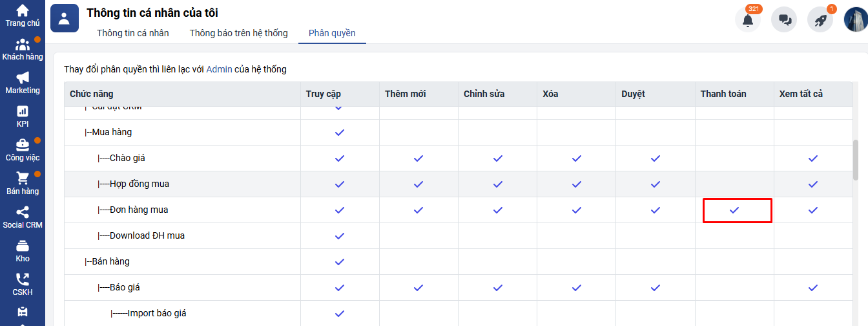The height and width of the screenshot is (326, 868).
Task: Click the rocket icon in header
Action: pyautogui.click(x=820, y=20)
